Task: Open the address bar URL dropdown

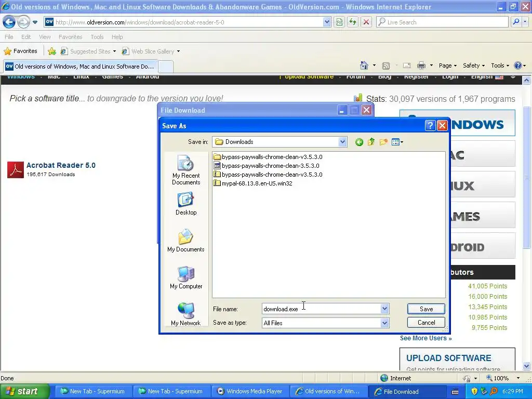Action: click(327, 22)
